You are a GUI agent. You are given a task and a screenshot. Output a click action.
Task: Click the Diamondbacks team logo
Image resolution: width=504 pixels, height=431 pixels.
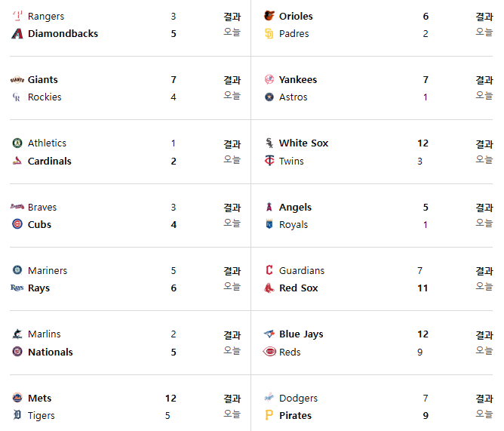(17, 33)
